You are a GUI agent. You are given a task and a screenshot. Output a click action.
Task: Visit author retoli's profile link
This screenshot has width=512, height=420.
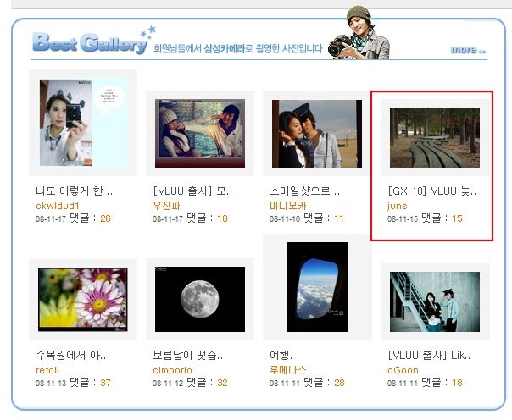click(x=47, y=370)
